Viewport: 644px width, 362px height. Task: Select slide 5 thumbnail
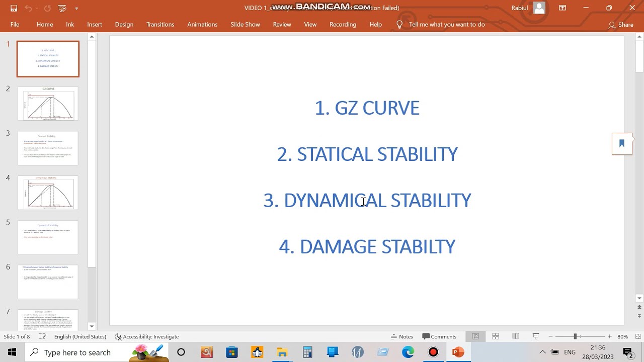(x=48, y=237)
